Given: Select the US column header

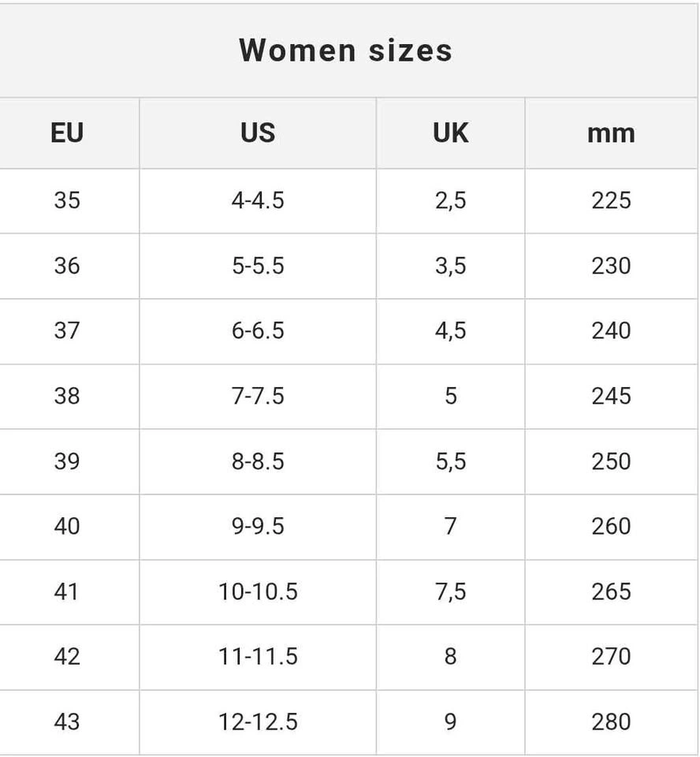Looking at the screenshot, I should click(x=258, y=133).
